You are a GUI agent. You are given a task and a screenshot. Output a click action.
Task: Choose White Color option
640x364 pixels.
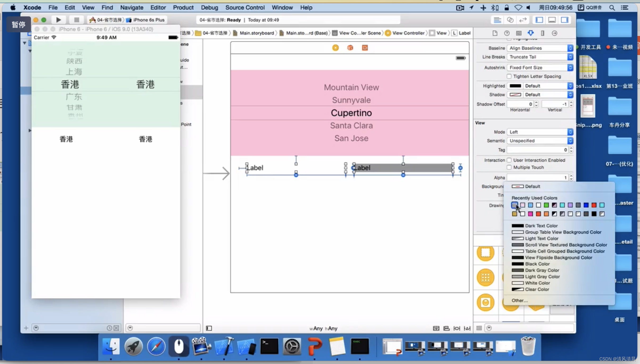(531, 283)
